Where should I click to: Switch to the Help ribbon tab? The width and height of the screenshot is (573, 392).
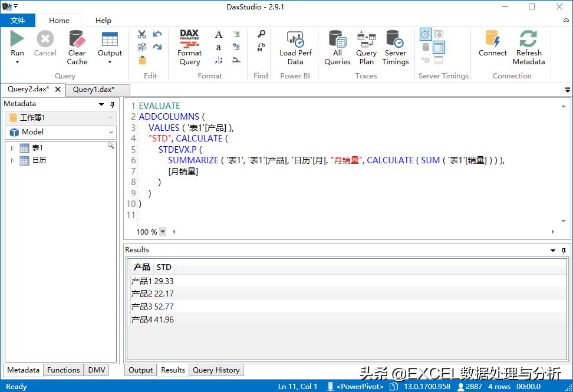(103, 21)
